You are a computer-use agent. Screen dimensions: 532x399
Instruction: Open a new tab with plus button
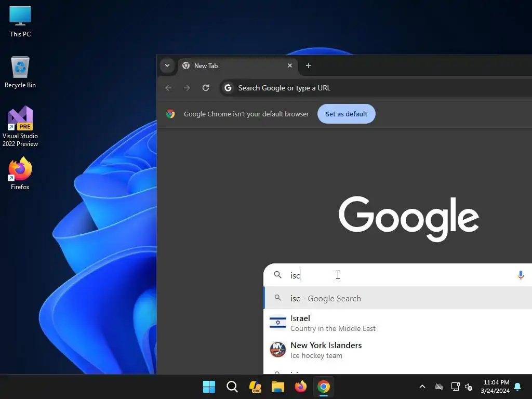click(309, 65)
